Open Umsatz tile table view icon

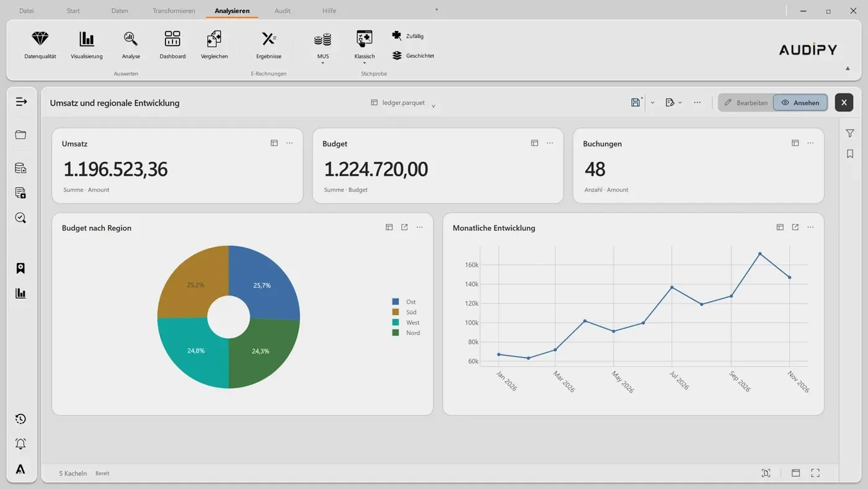click(274, 143)
